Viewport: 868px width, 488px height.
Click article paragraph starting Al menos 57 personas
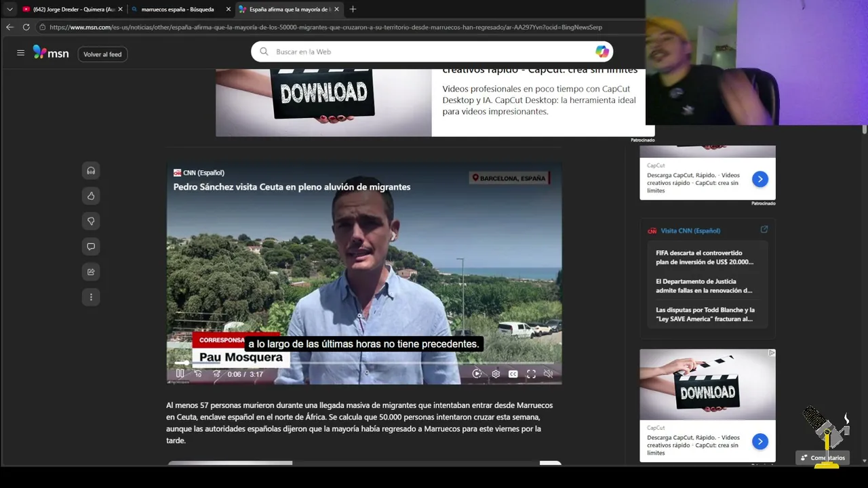click(359, 423)
